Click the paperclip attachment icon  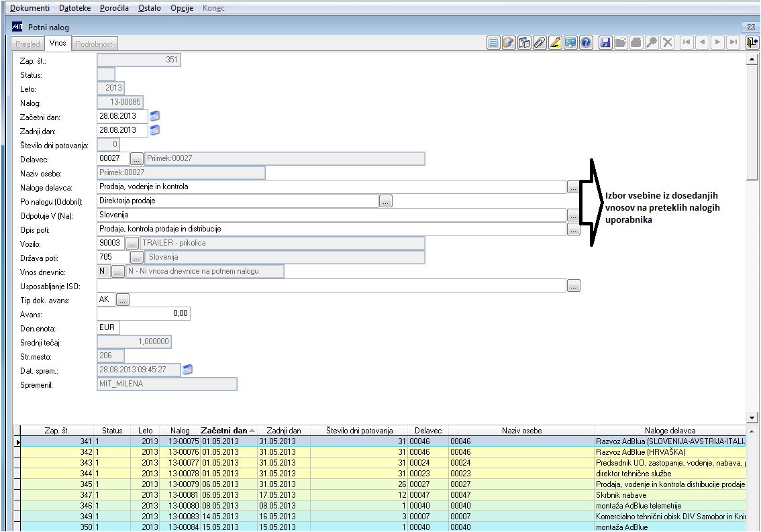pyautogui.click(x=540, y=43)
